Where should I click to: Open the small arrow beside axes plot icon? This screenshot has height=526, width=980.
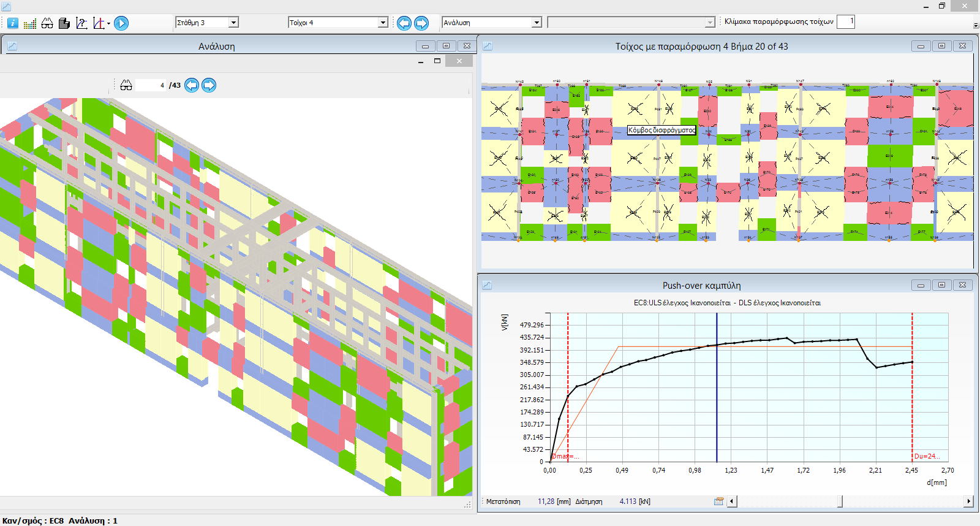pos(108,24)
